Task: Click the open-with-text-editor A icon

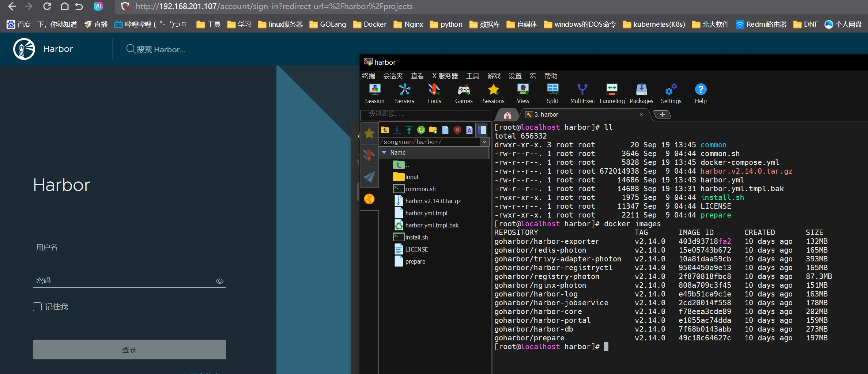Action: point(469,130)
